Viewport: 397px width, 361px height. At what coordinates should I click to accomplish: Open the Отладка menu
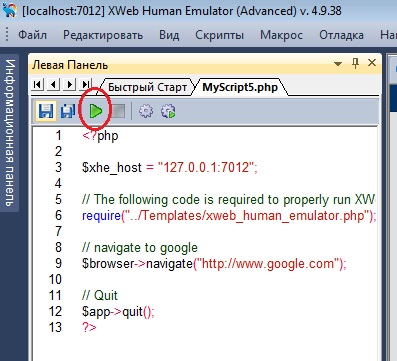341,35
